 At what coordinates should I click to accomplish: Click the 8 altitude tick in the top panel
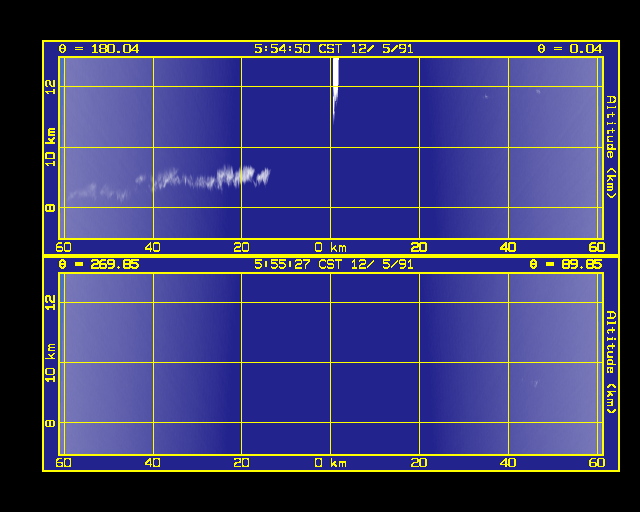[50, 208]
